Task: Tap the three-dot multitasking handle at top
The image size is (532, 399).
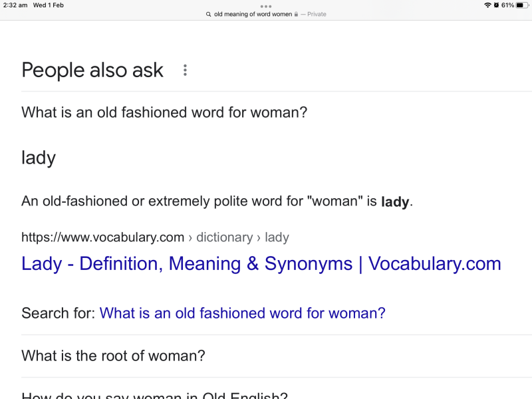Action: click(x=265, y=6)
